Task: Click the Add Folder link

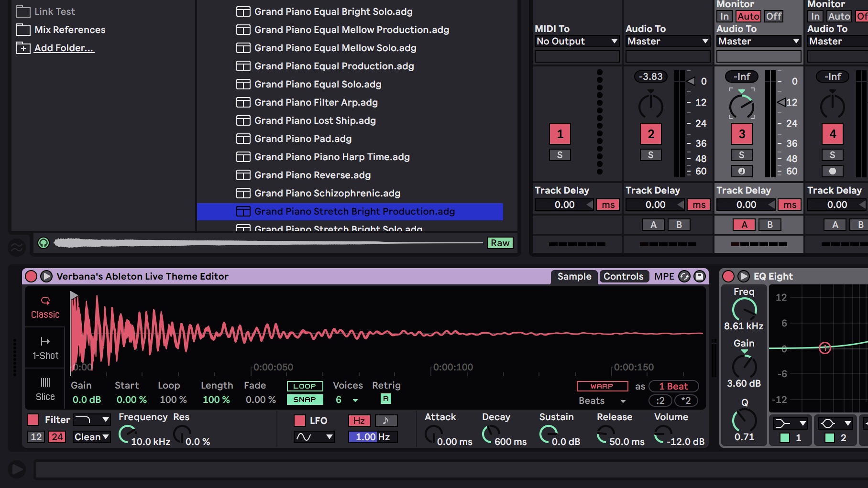Action: tap(64, 48)
